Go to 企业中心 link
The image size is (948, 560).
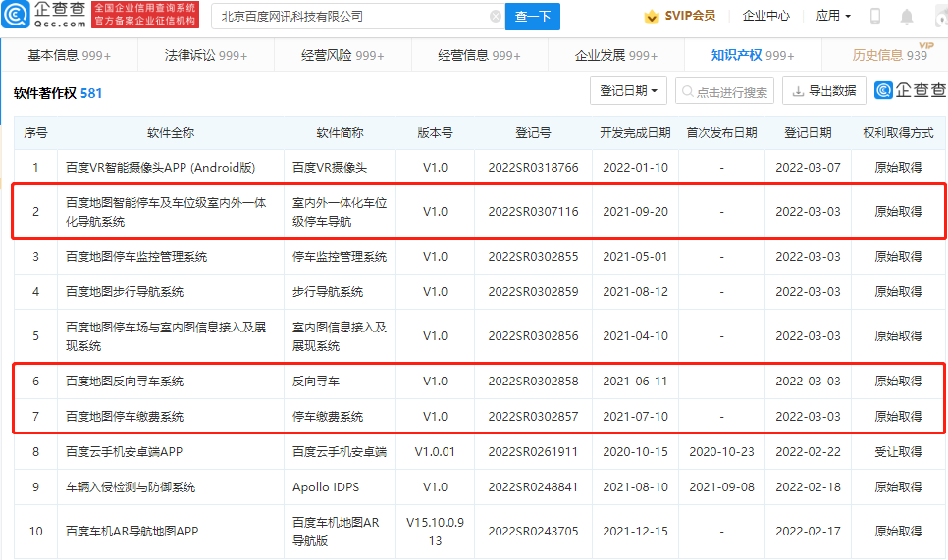[x=765, y=16]
